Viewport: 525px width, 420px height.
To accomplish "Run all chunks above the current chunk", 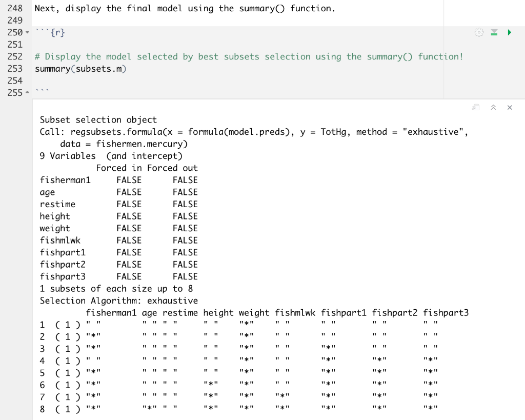I will point(494,32).
